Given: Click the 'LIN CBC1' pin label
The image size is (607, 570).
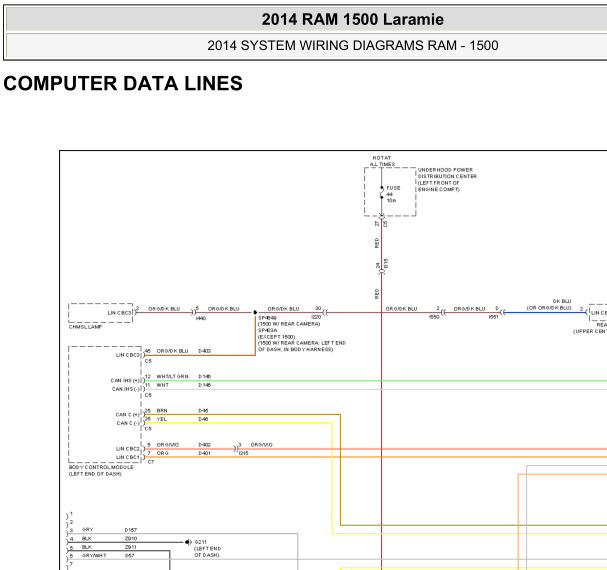Looking at the screenshot, I should tap(128, 457).
